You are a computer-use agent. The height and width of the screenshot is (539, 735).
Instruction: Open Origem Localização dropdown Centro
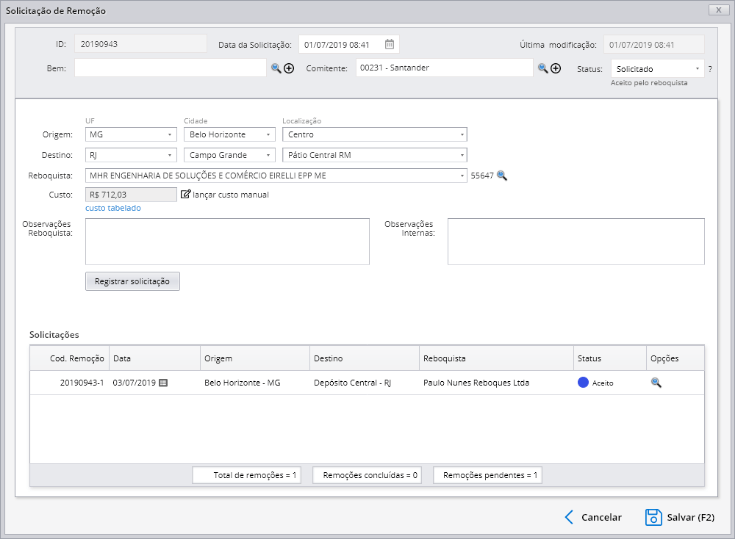click(375, 135)
